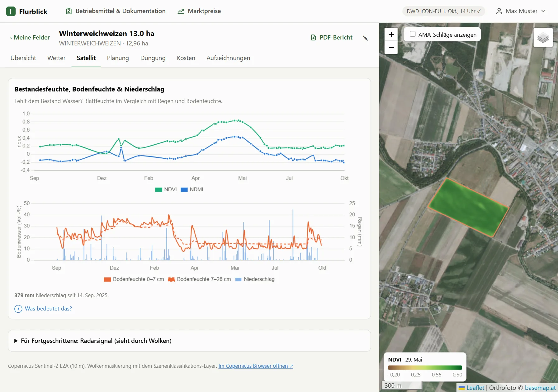Switch to the Wetter tab
This screenshot has width=558, height=392.
click(56, 58)
